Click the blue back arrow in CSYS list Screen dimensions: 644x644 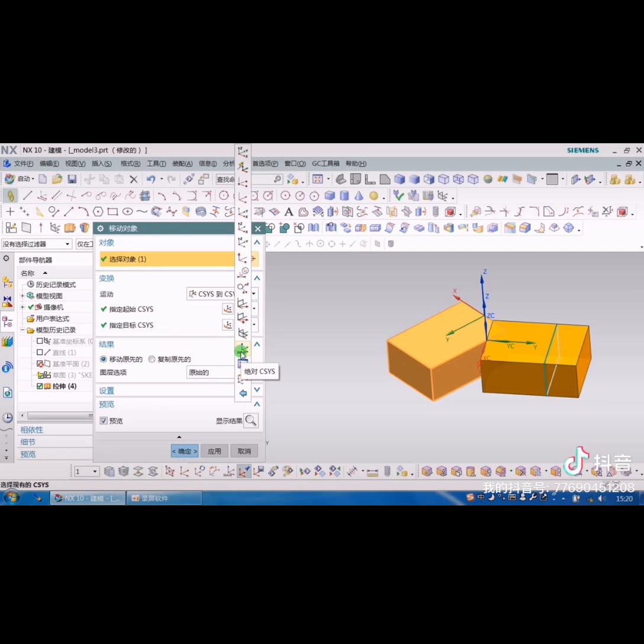tap(243, 393)
